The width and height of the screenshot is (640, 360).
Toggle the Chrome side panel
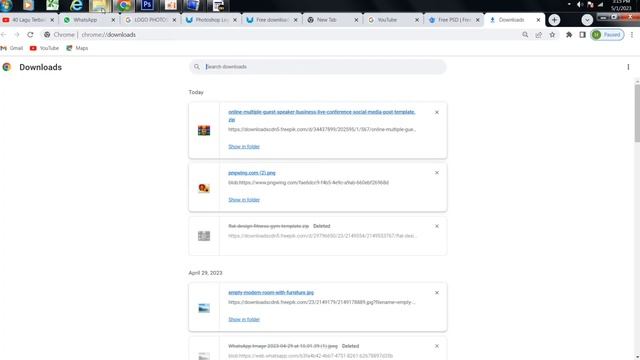pos(582,35)
